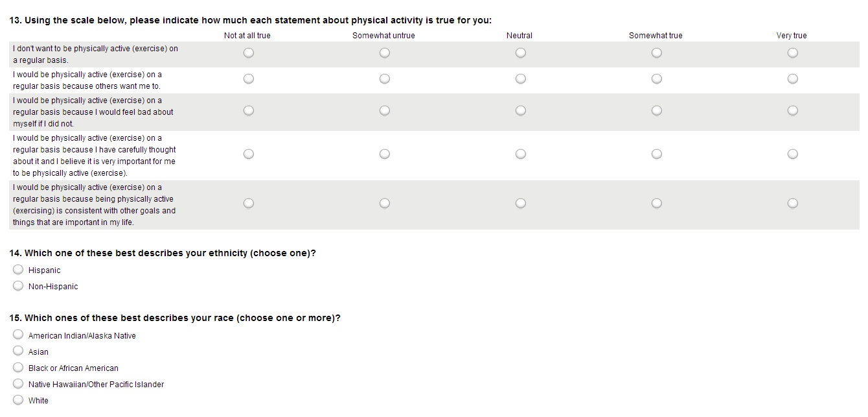Image resolution: width=868 pixels, height=417 pixels.
Task: Select Hispanic ethnicity option
Action: point(18,270)
